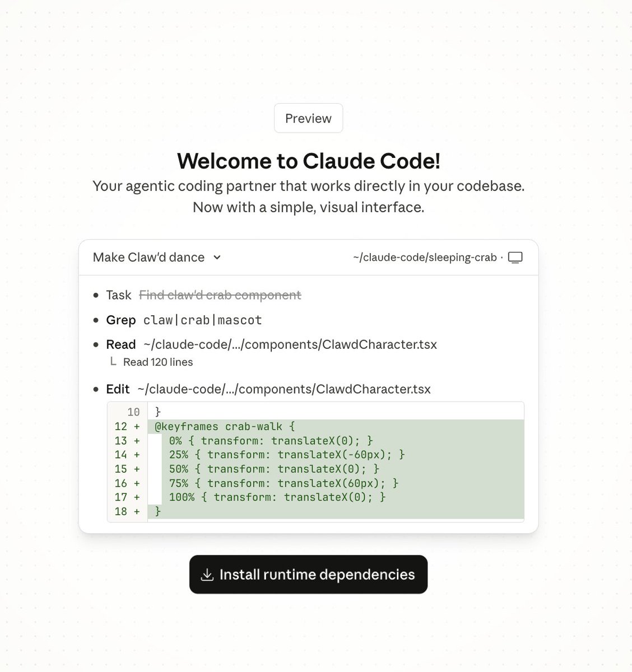Open the Make Claw'd dance session title
Screen dimensions: 632x672
point(148,257)
